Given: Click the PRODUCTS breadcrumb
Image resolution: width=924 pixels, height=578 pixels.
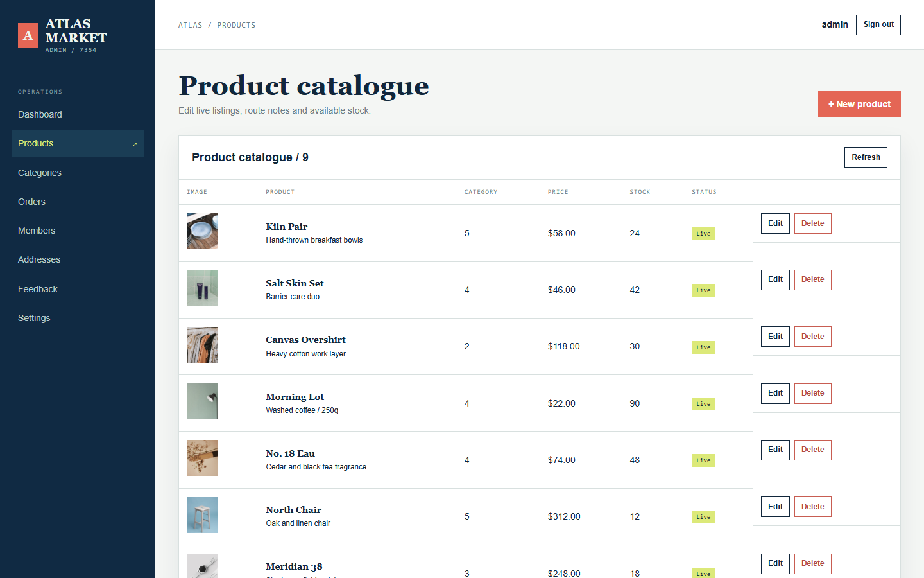Looking at the screenshot, I should (x=236, y=25).
